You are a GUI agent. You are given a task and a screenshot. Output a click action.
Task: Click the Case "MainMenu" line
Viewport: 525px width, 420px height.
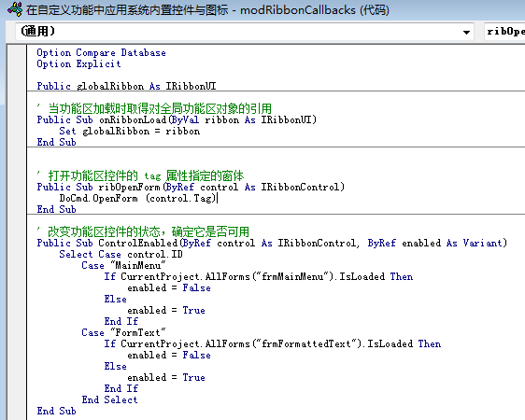coord(123,265)
